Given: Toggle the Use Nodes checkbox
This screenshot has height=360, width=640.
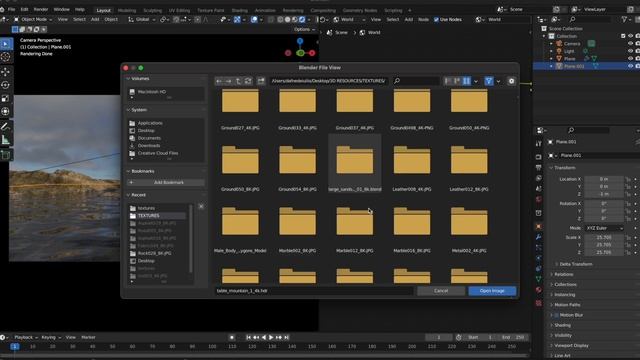Looking at the screenshot, I should [x=436, y=19].
